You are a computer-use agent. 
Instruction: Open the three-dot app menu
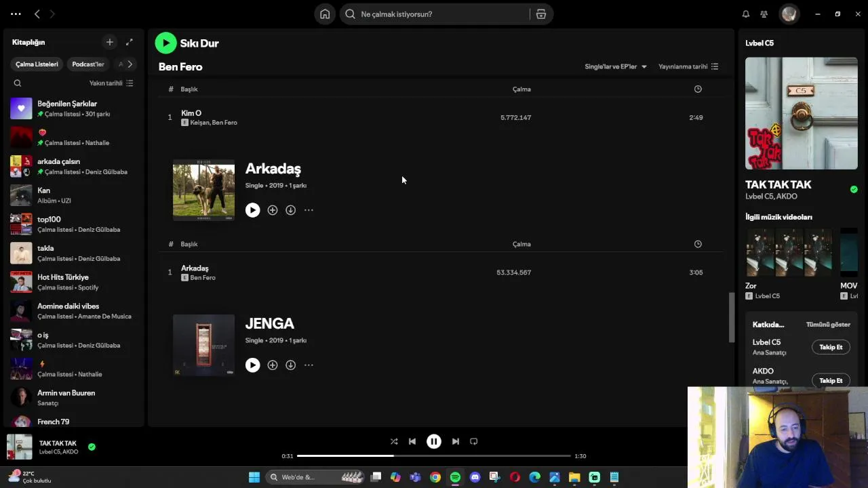(16, 14)
